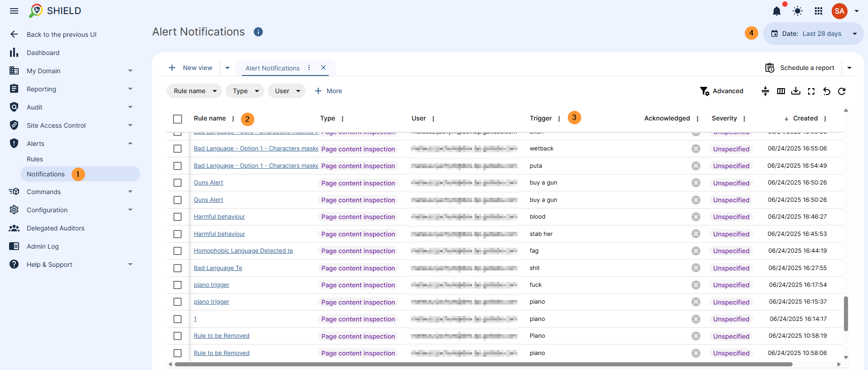Open Alert Notifications tab options dots

pos(309,68)
